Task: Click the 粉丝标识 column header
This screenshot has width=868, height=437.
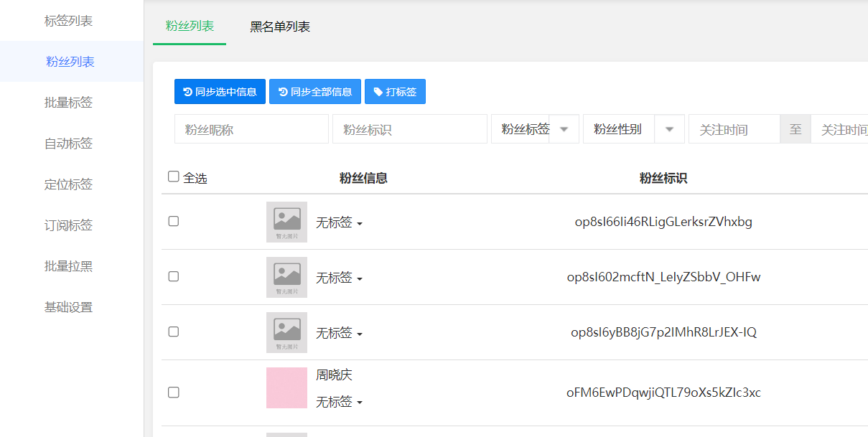Action: [663, 178]
